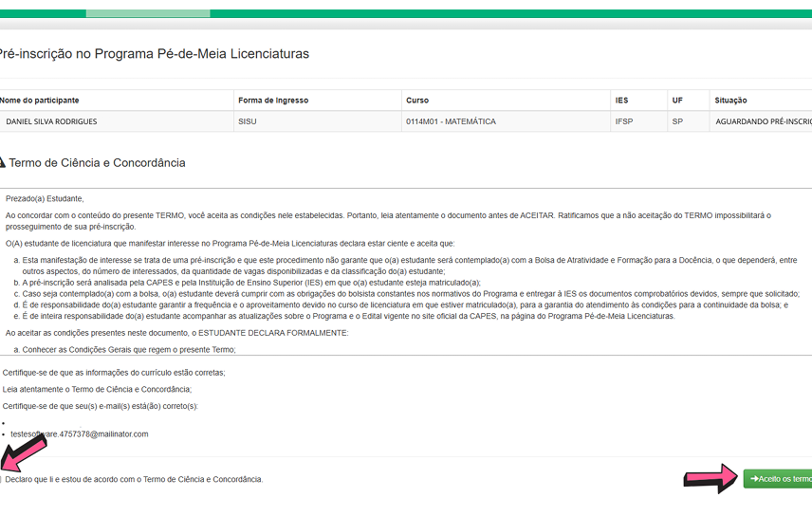Screen dimensions: 812x516
Task: Select the DANIEL SILVA RODRIGUES table cell
Action: (51, 121)
